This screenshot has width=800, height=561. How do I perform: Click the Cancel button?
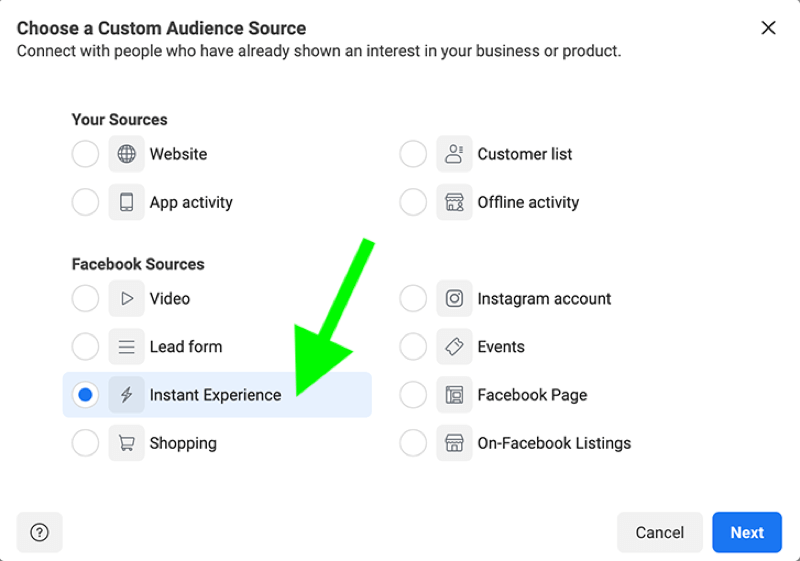click(660, 532)
